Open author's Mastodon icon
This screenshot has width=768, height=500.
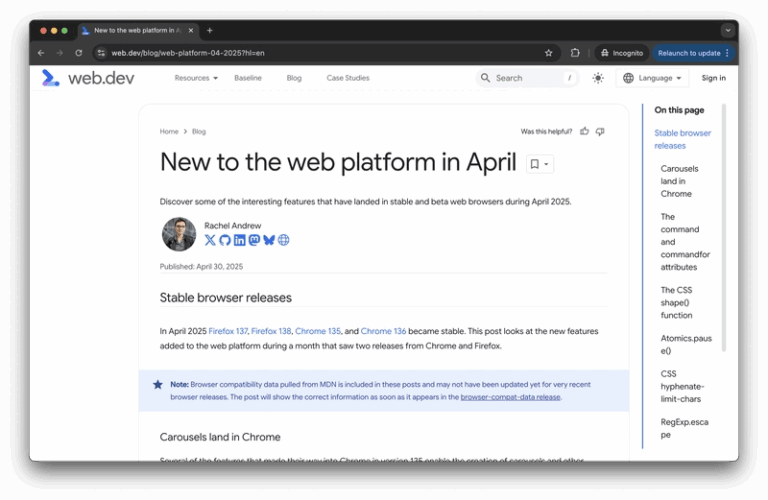(254, 240)
